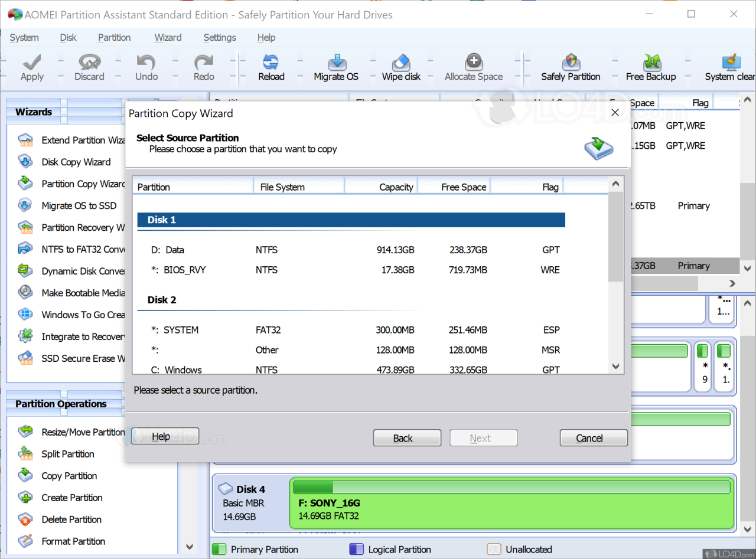Open the Disk menu

pos(68,37)
